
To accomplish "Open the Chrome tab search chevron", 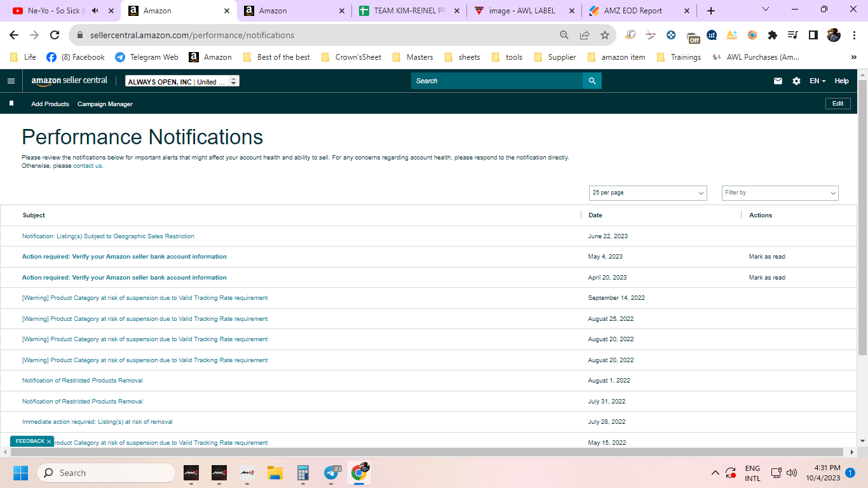I will (x=766, y=10).
